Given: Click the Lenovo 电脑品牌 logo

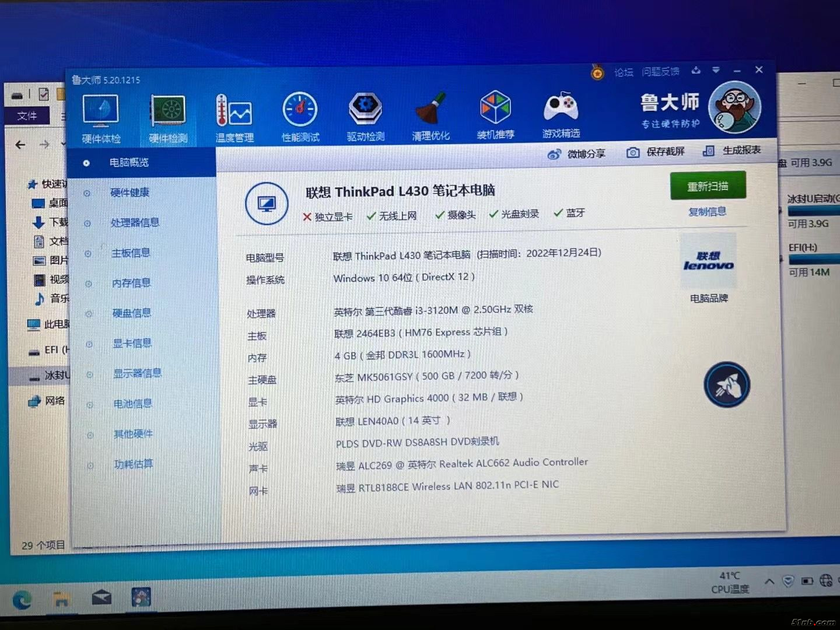Looking at the screenshot, I should coord(708,261).
